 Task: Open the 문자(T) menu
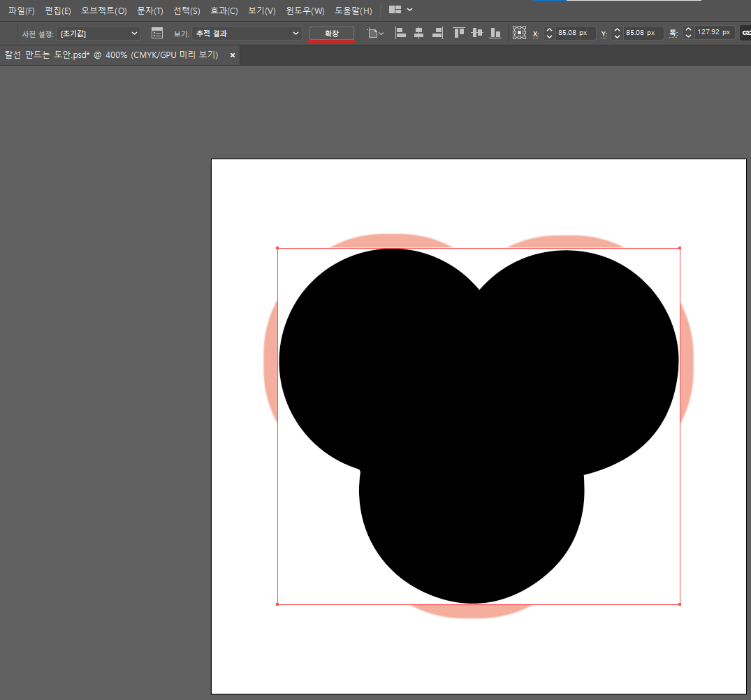150,10
